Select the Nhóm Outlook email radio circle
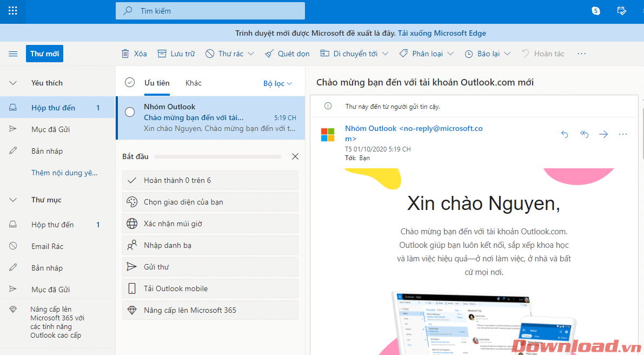The height and width of the screenshot is (355, 644). [x=130, y=112]
